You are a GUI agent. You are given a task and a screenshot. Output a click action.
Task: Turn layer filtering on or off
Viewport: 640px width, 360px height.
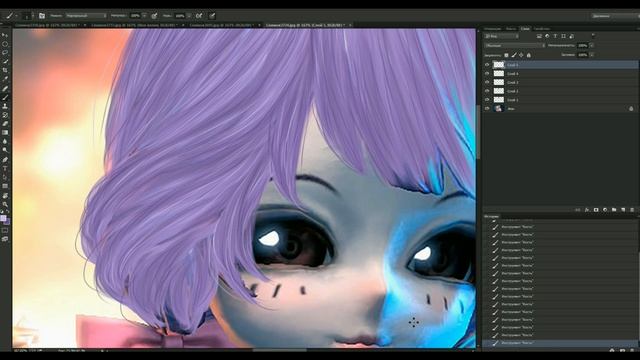593,35
